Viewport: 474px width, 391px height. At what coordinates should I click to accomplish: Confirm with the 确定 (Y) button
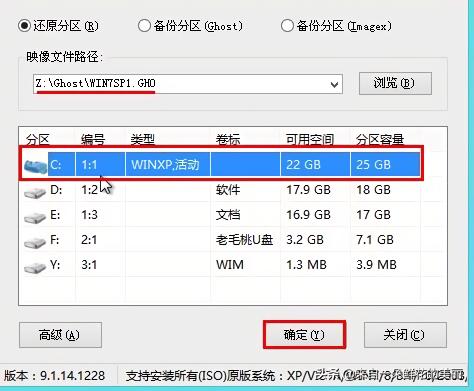304,335
